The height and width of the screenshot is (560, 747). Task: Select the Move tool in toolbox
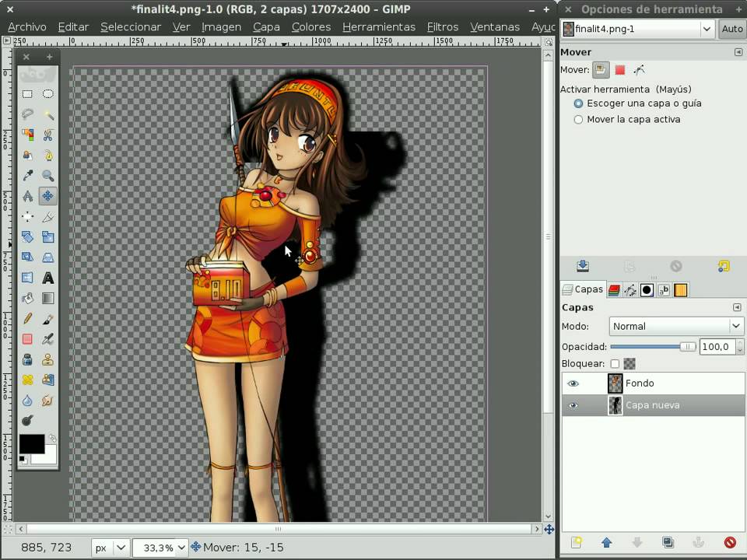tap(47, 196)
